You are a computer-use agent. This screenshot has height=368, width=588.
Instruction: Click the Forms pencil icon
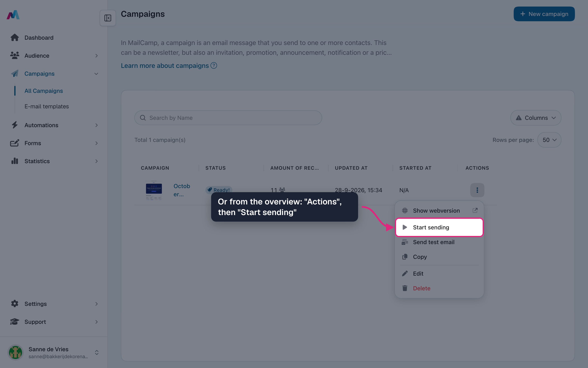tap(14, 143)
